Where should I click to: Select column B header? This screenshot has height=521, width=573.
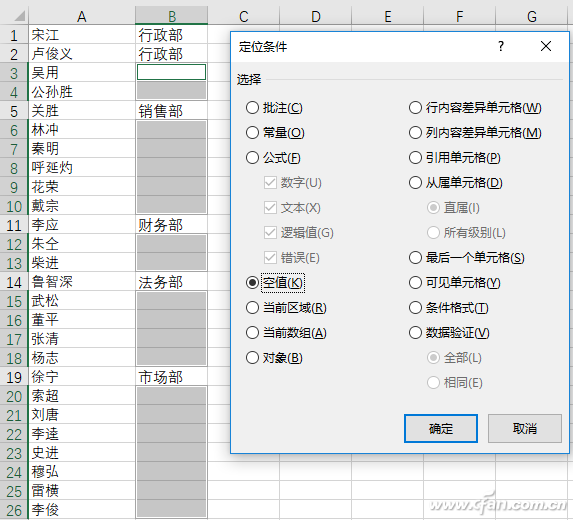(x=172, y=16)
